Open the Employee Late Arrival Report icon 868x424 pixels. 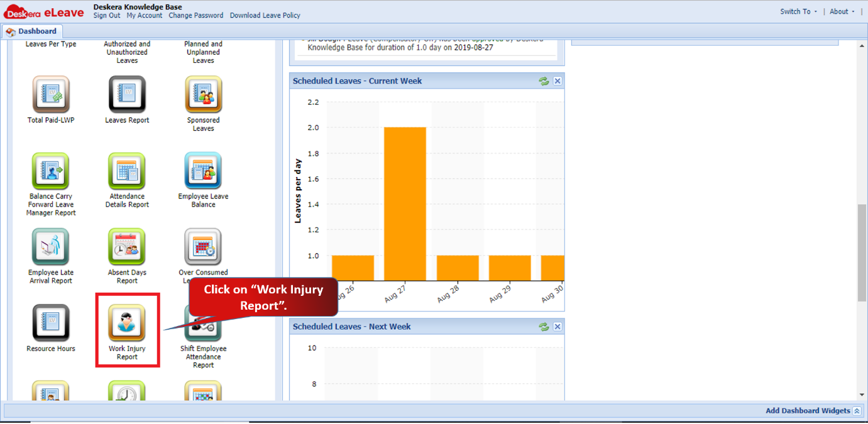pos(51,247)
